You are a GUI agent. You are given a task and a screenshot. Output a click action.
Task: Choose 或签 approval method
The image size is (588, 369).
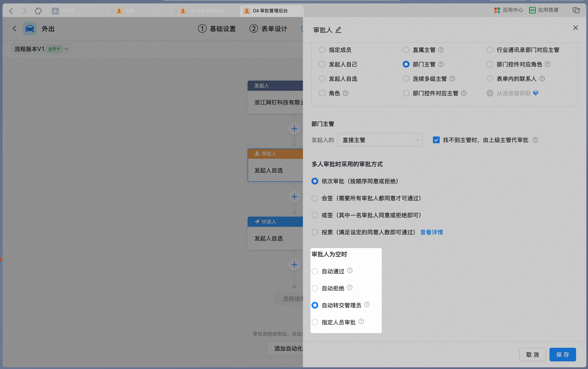tap(315, 215)
